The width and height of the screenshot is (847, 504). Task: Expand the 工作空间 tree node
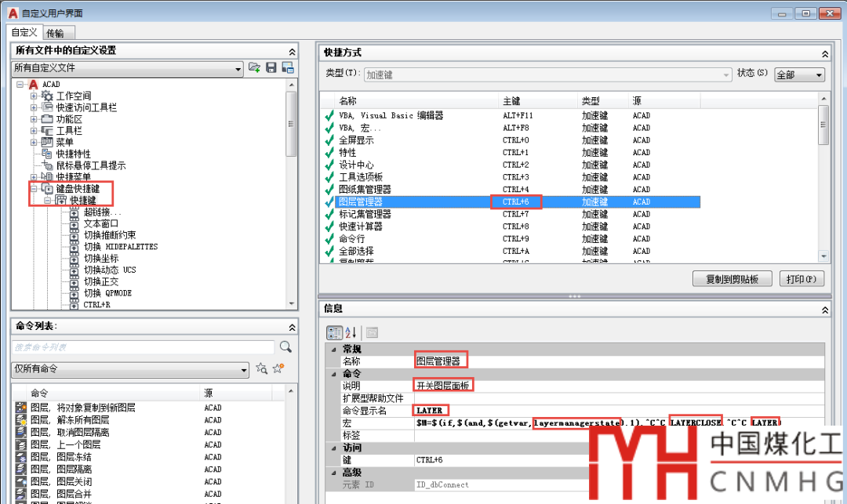[x=34, y=96]
